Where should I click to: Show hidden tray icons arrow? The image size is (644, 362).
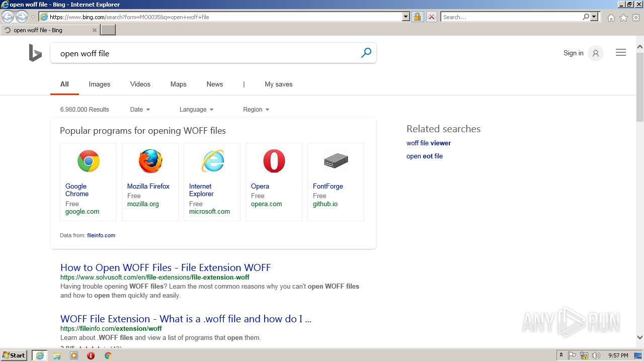tap(561, 355)
